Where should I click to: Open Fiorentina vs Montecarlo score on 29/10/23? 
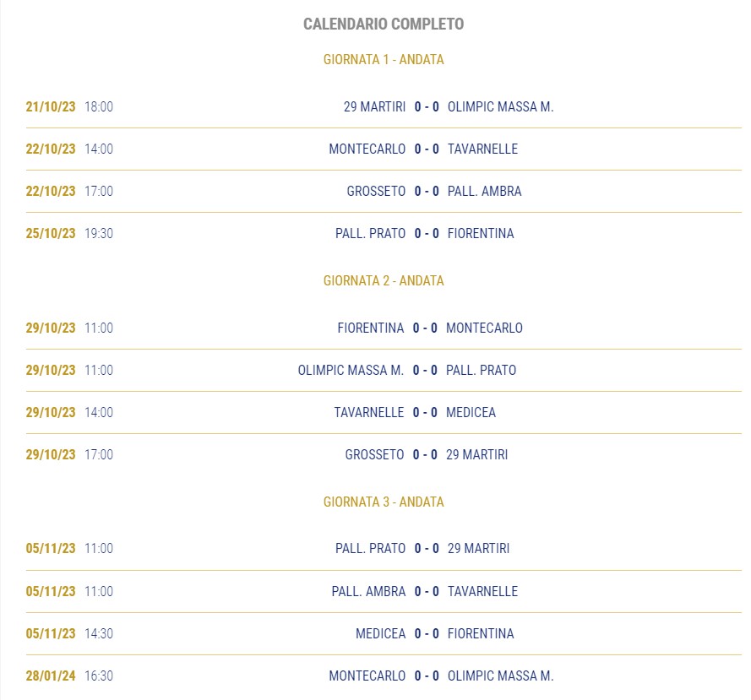pos(425,328)
